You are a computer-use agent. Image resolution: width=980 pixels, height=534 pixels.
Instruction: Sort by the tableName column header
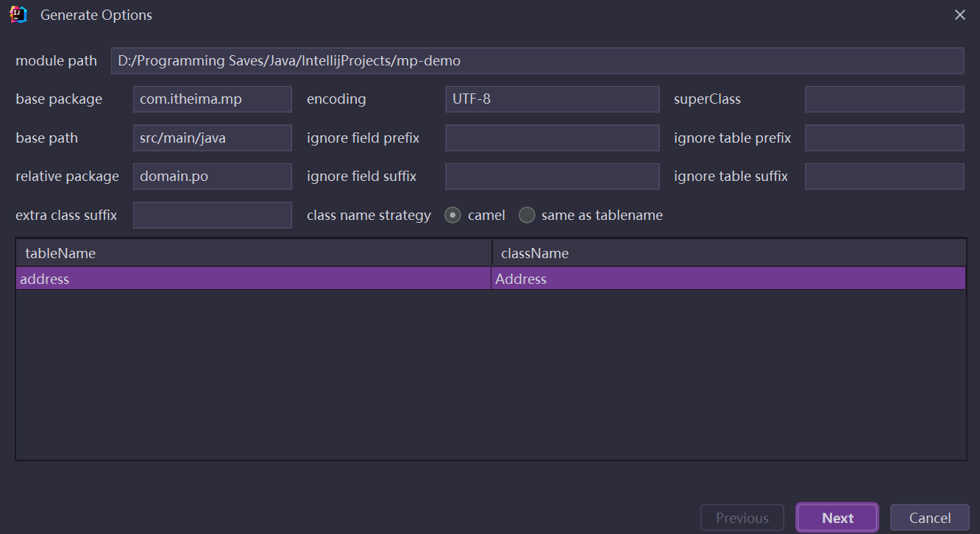point(253,253)
